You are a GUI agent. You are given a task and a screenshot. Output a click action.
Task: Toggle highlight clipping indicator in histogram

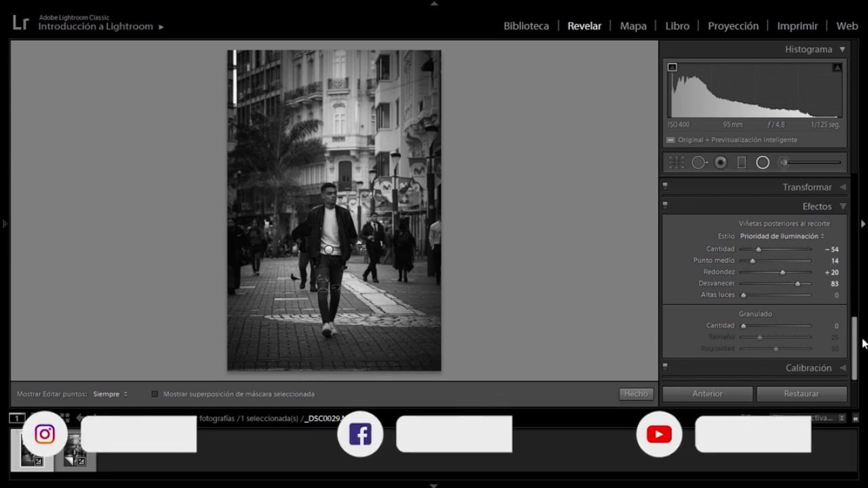[x=837, y=67]
